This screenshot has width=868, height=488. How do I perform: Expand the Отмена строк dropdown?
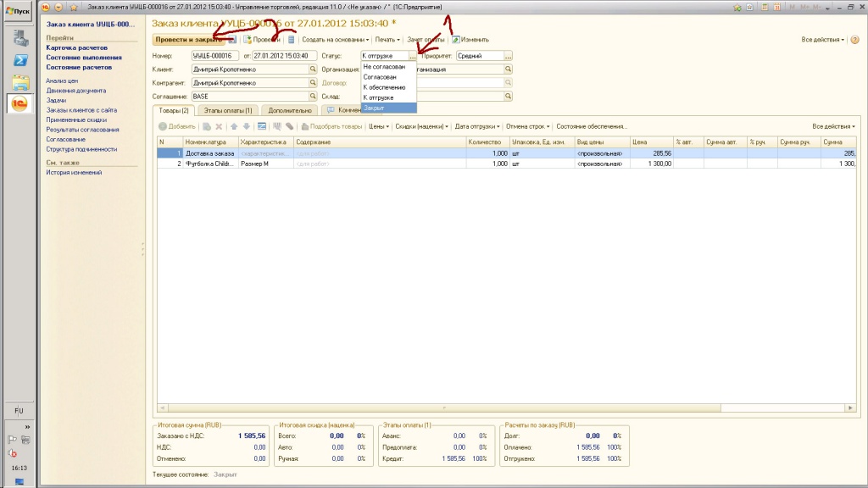(x=527, y=127)
